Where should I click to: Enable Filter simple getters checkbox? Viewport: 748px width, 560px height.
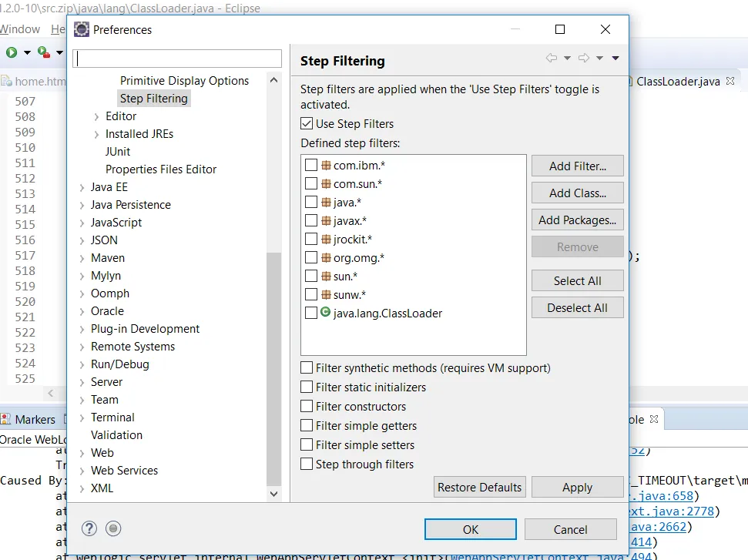pyautogui.click(x=307, y=425)
